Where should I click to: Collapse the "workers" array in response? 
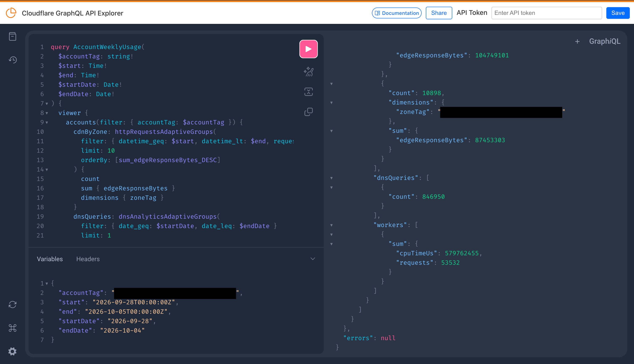331,225
